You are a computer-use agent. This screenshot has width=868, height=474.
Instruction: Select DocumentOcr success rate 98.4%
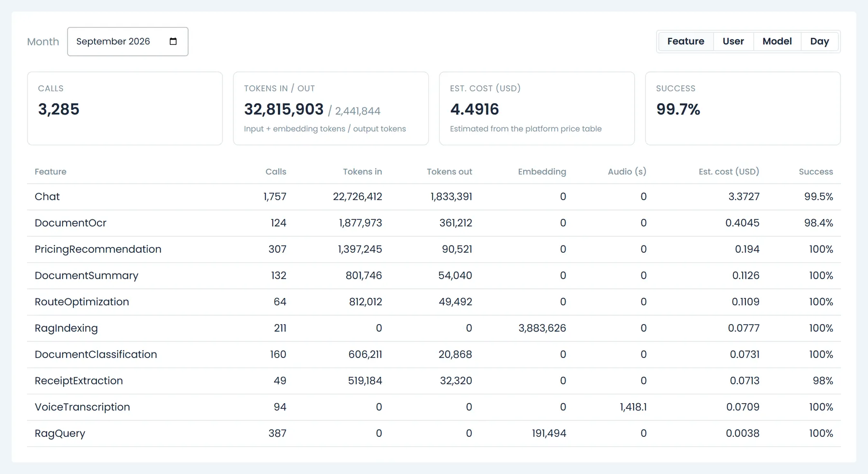tap(818, 223)
